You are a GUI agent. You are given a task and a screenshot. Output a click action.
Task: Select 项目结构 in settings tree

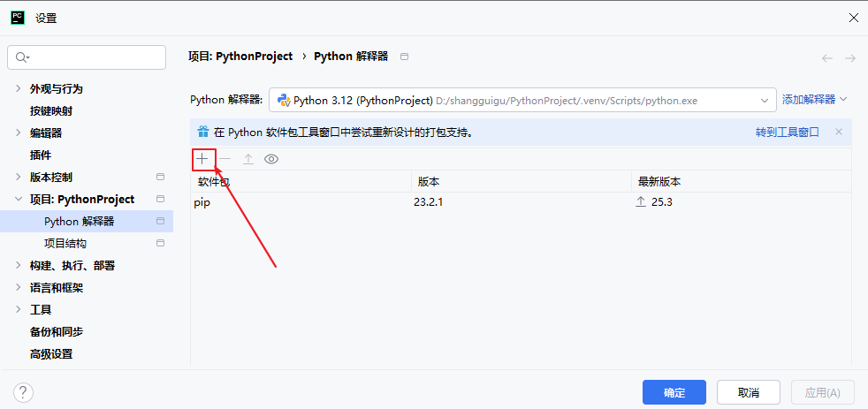tap(65, 244)
